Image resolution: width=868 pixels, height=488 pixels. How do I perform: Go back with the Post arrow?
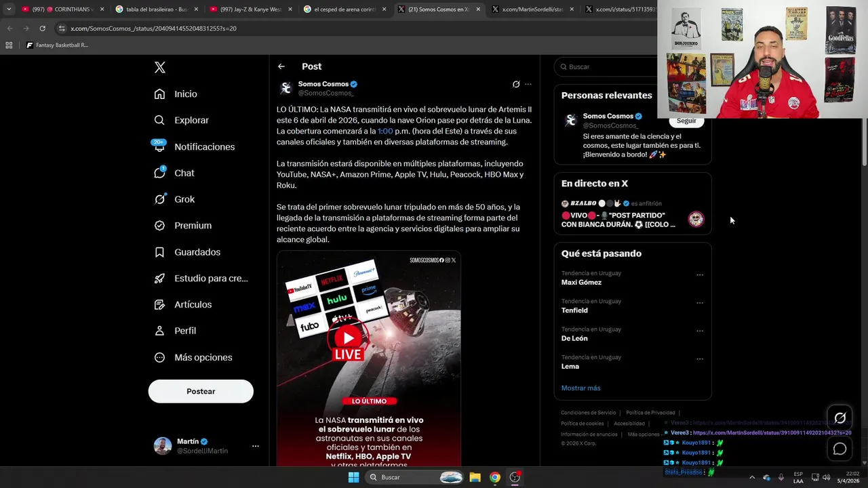(x=281, y=66)
